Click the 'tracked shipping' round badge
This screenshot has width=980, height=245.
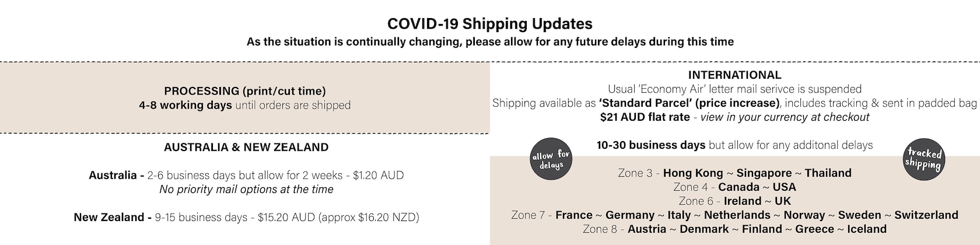click(x=923, y=159)
